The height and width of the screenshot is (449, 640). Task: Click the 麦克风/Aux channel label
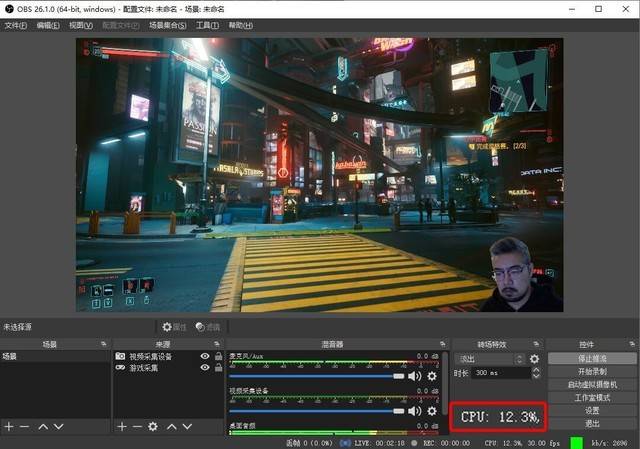(x=246, y=356)
